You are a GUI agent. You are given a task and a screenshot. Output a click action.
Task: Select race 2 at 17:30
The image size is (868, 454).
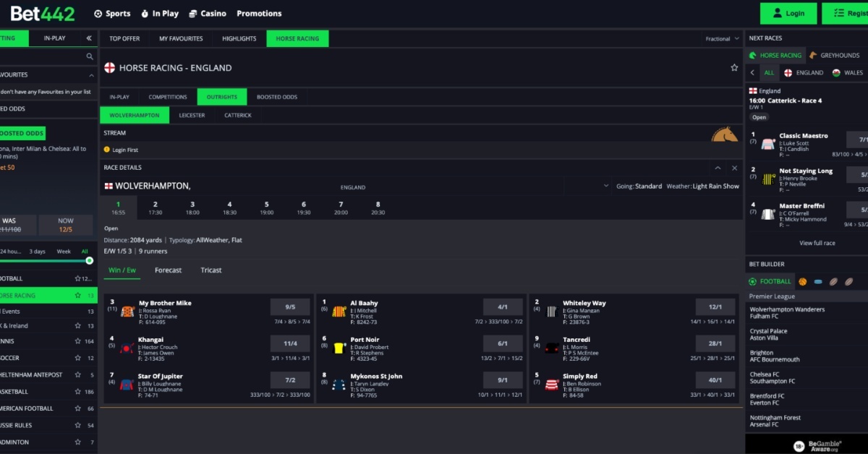[x=156, y=208]
